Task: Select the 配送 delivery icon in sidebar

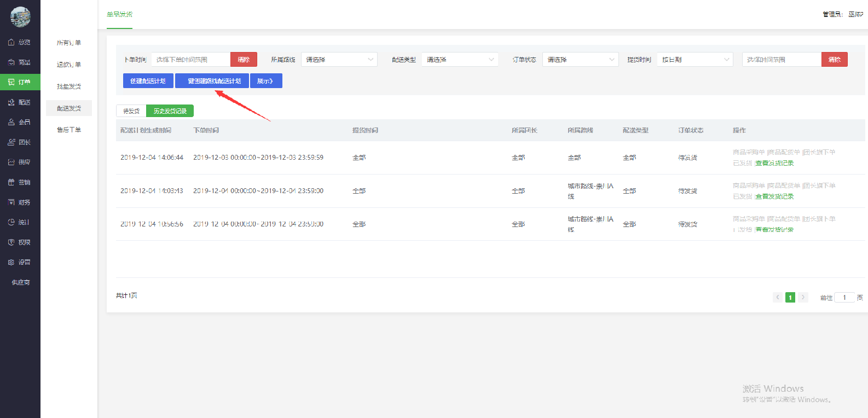Action: click(x=11, y=102)
